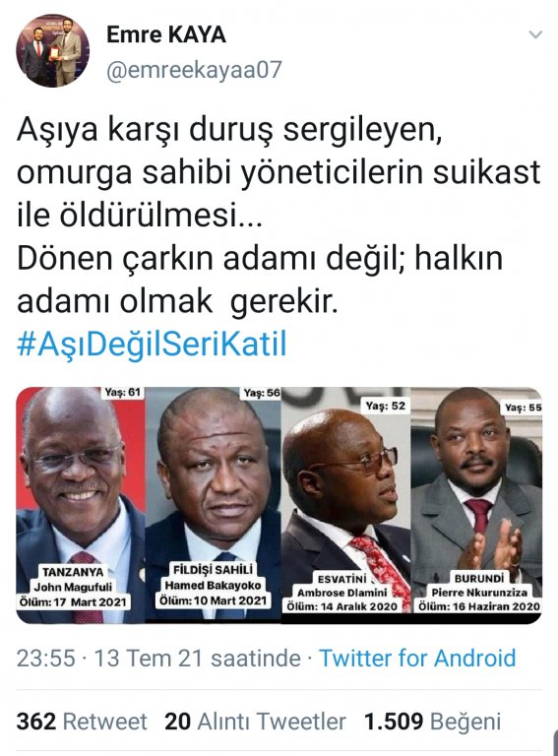
Task: Show the 1.509 Beğeni list
Action: (432, 722)
